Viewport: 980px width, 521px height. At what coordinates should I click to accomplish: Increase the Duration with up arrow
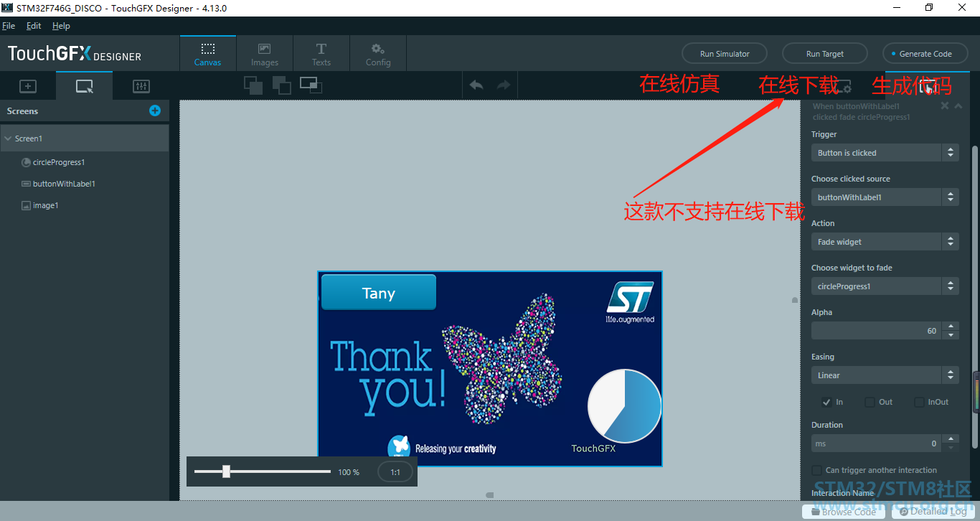pyautogui.click(x=951, y=439)
